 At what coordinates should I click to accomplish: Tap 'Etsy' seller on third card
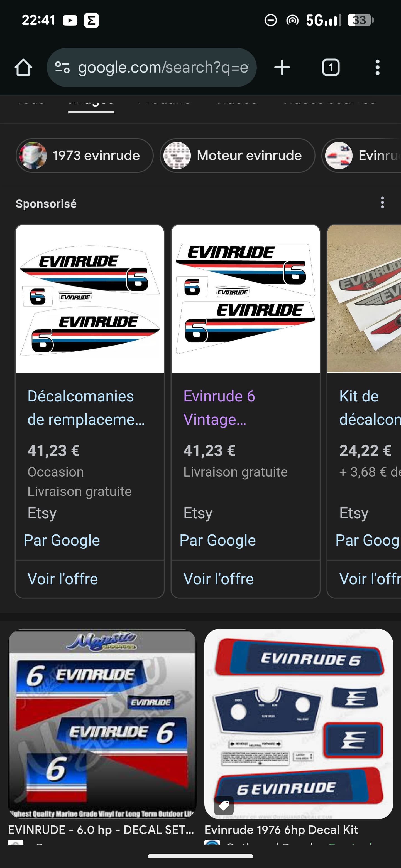click(354, 513)
